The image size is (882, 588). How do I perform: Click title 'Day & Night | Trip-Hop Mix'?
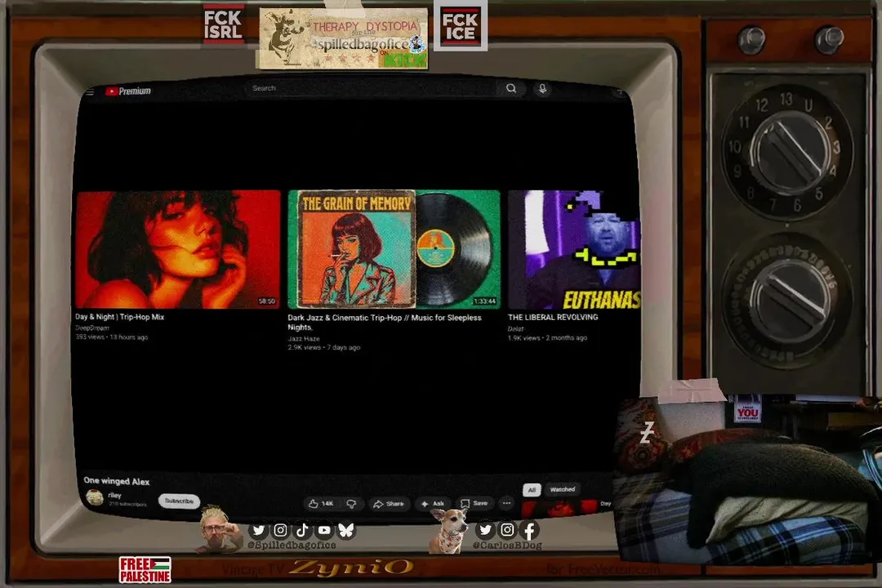[x=120, y=317]
